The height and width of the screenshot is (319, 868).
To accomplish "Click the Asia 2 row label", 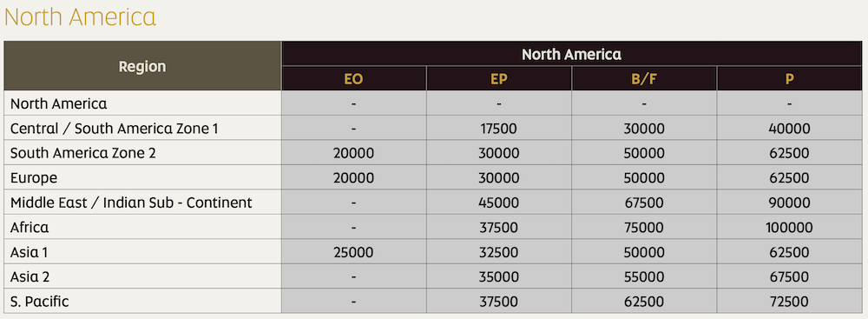I will pyautogui.click(x=30, y=276).
